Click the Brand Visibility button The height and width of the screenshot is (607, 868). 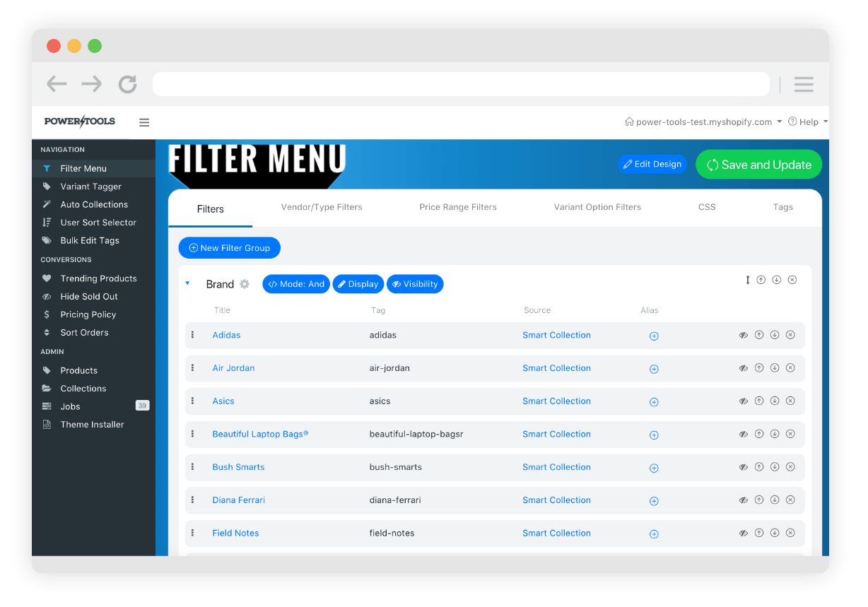(415, 284)
